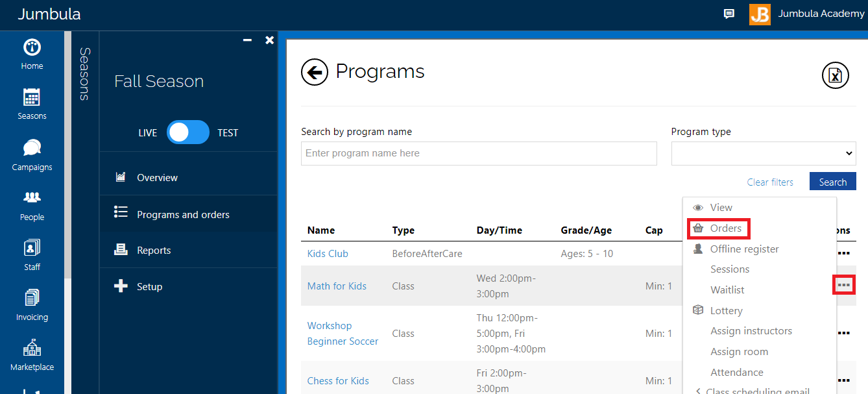Expand the Seasons vertical tab
The image size is (868, 394).
85,74
